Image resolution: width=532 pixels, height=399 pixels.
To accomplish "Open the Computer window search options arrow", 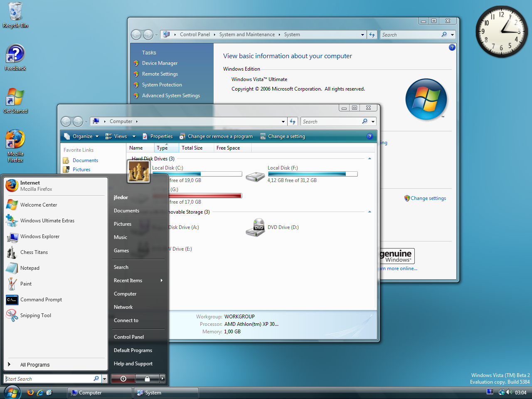I will (373, 122).
